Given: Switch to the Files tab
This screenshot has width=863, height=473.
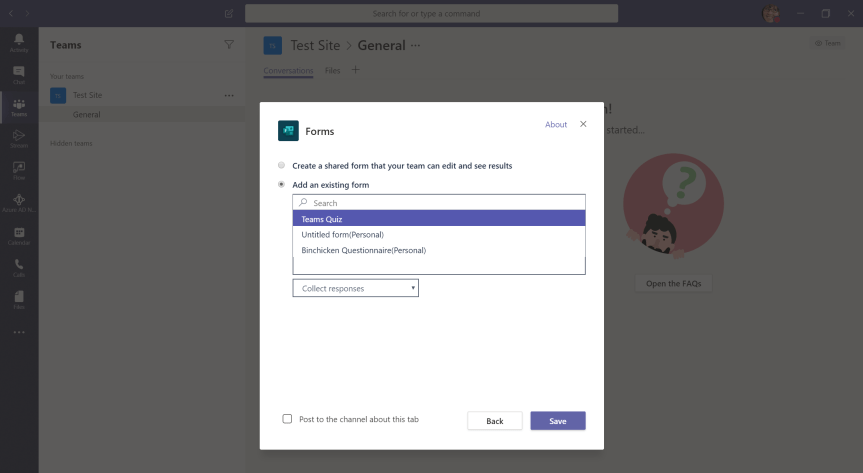Looking at the screenshot, I should (x=332, y=71).
